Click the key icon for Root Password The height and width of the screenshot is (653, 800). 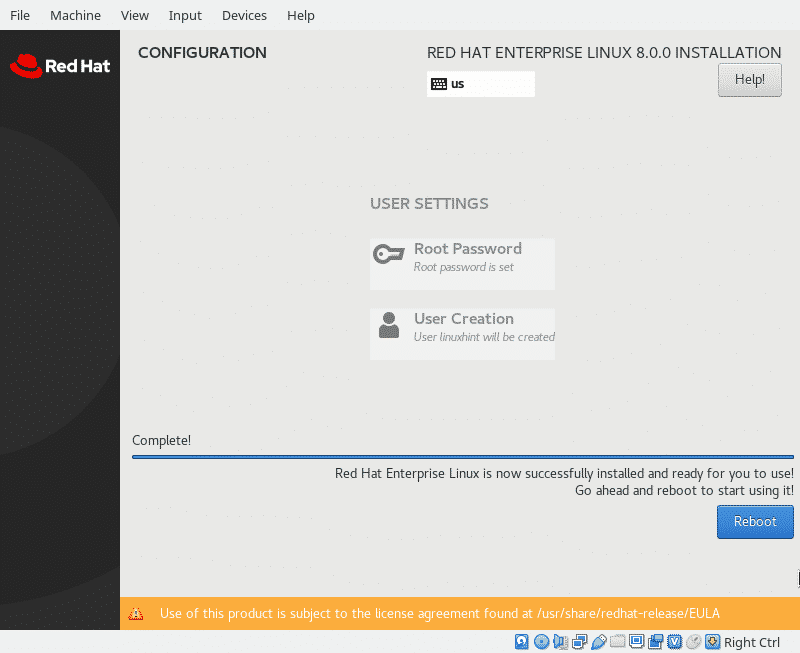(x=389, y=254)
